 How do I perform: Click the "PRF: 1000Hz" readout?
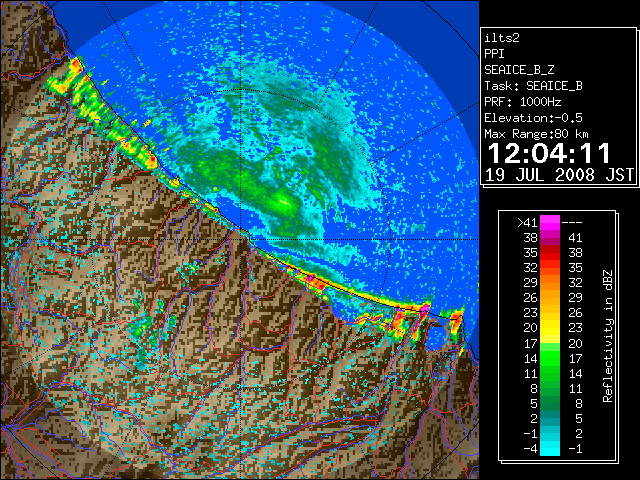pyautogui.click(x=523, y=102)
